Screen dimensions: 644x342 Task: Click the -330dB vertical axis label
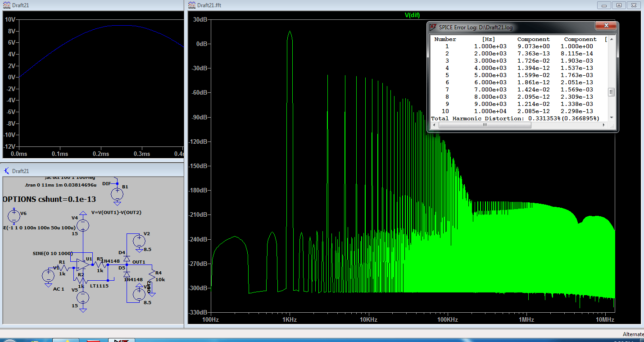point(198,312)
